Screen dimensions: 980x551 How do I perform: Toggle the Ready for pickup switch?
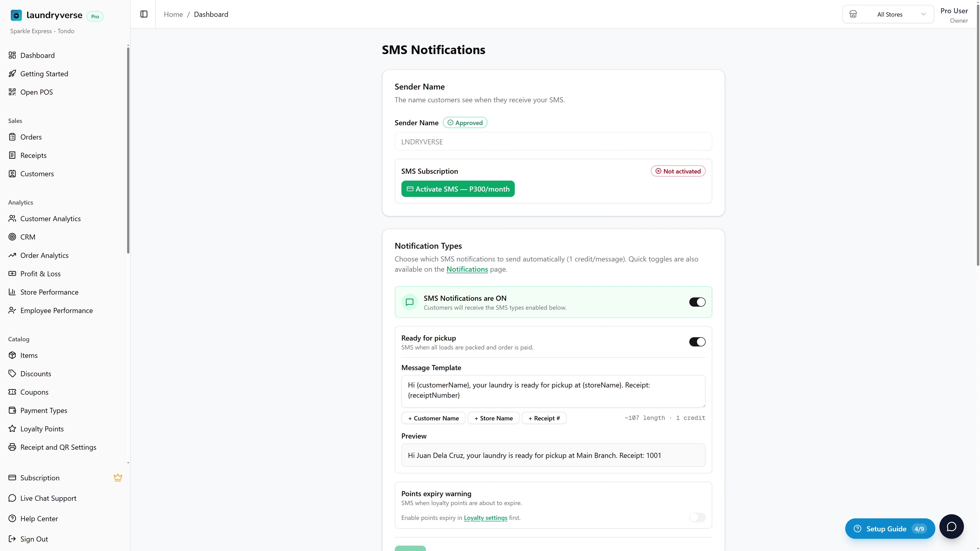[x=697, y=342]
